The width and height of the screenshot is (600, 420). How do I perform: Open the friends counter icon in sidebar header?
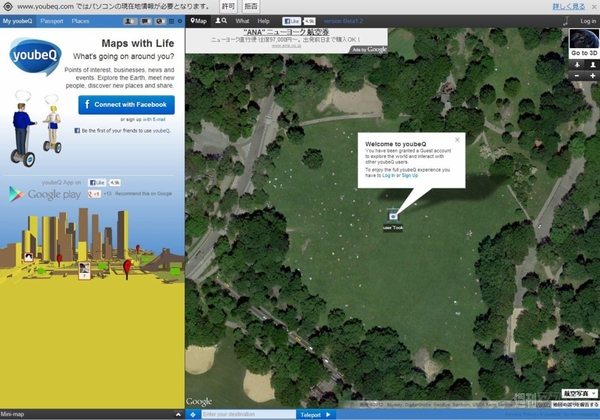[130, 21]
